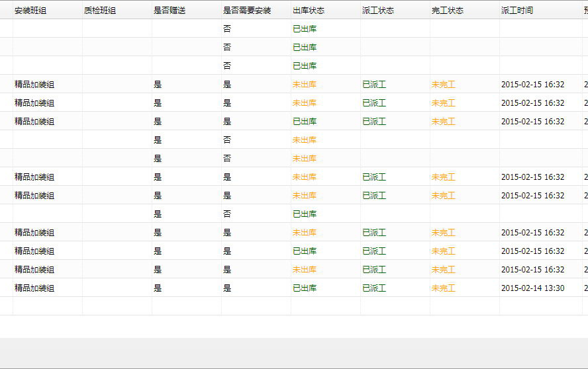Image resolution: width=588 pixels, height=369 pixels.
Task: Select the first 未完工 status cell
Action: 444,85
